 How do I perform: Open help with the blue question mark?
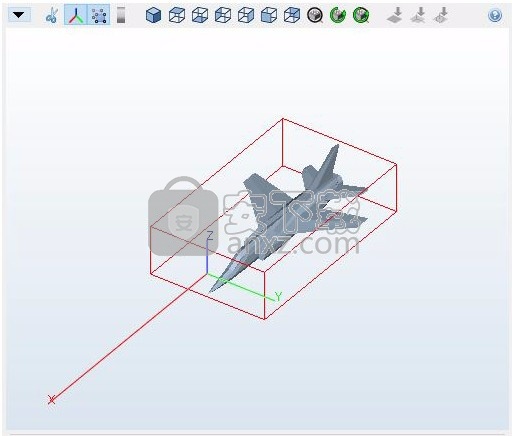(x=495, y=15)
